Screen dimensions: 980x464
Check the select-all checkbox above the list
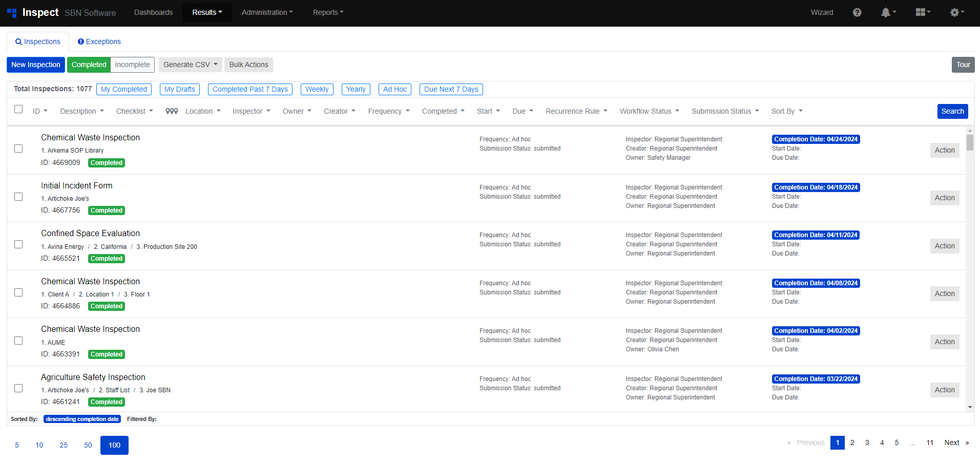[18, 109]
